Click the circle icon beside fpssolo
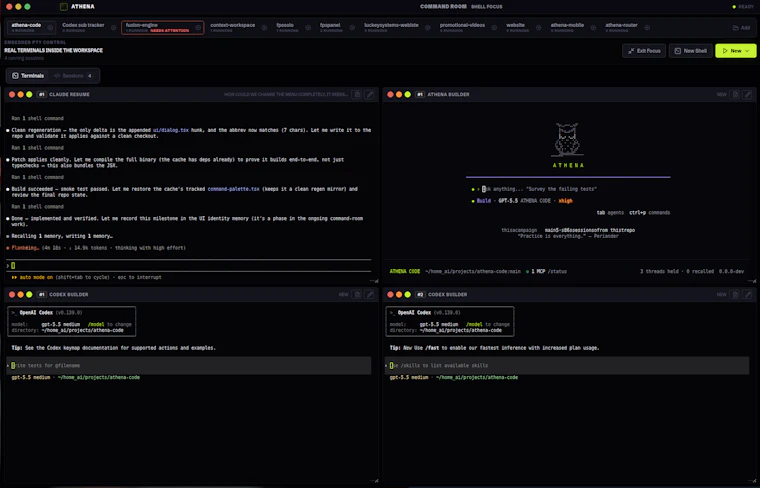The image size is (760, 488). coord(308,28)
